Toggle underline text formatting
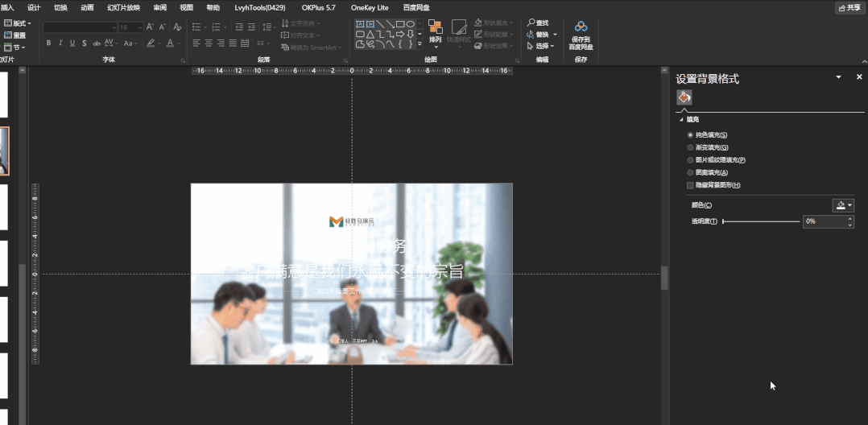 coord(72,43)
